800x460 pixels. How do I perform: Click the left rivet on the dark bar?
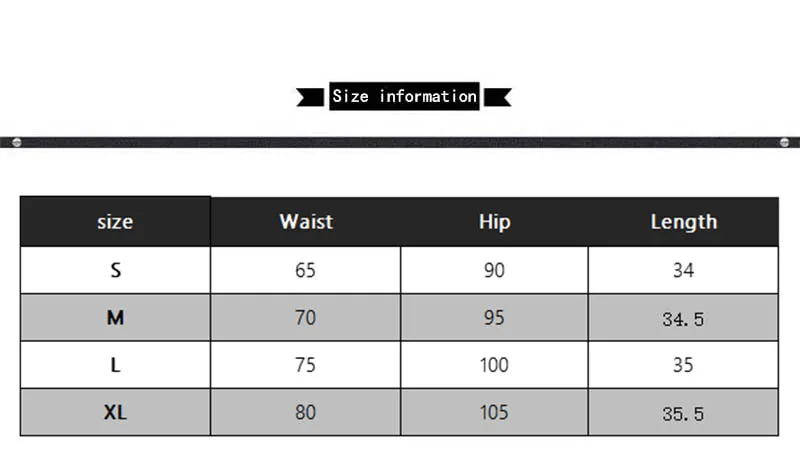pyautogui.click(x=17, y=142)
